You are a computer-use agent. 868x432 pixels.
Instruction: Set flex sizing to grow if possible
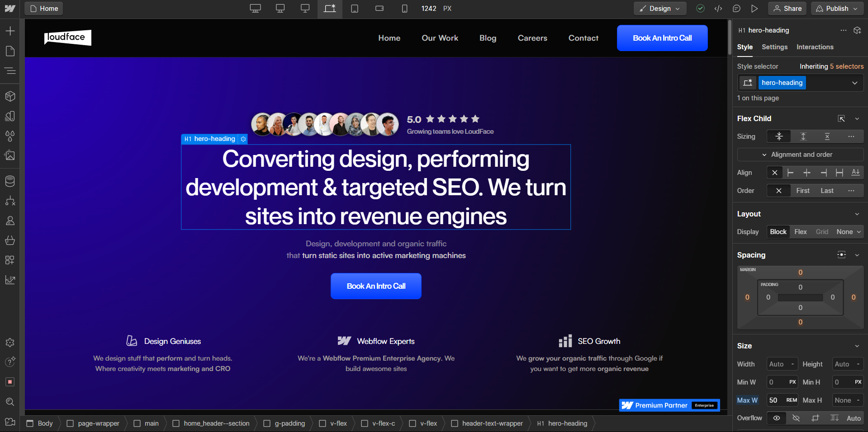(803, 136)
